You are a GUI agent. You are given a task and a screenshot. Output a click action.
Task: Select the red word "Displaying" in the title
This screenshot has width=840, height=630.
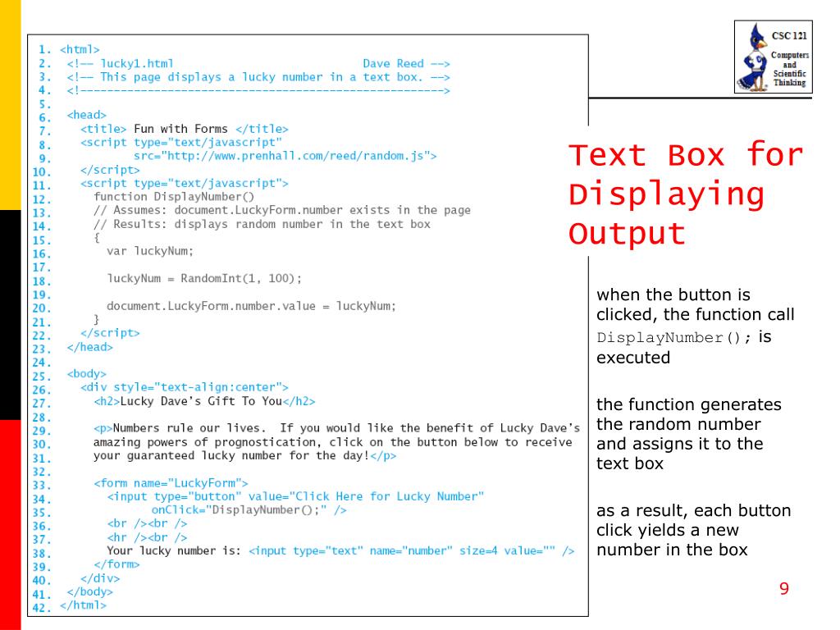[x=666, y=195]
